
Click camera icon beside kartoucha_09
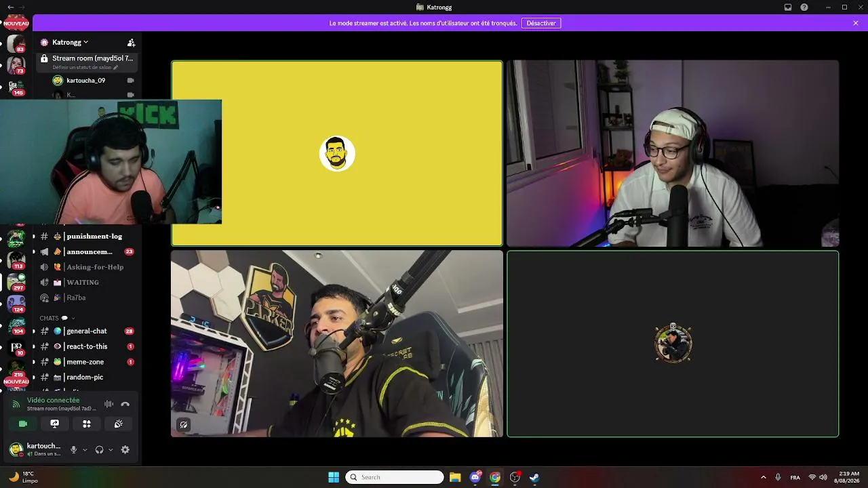click(131, 81)
